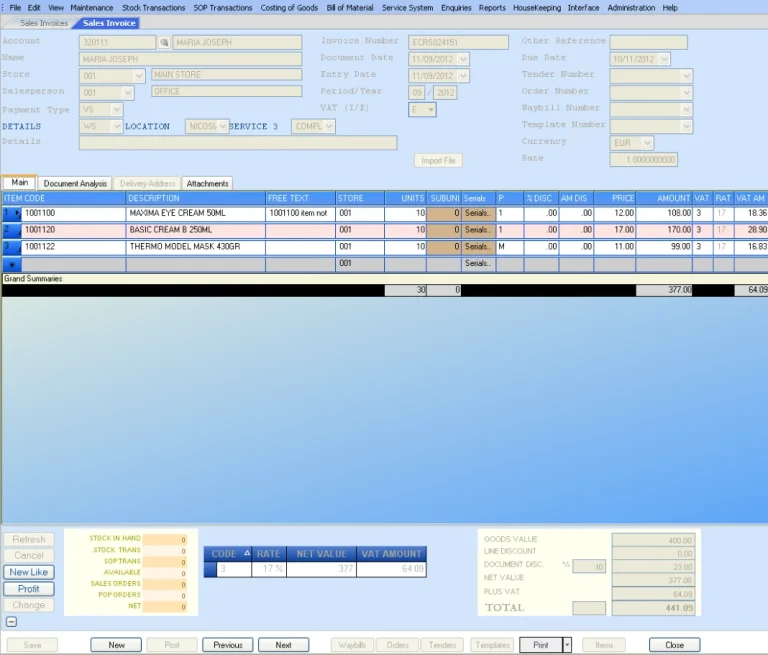
Task: Open the Entry Date dropdown
Action: point(463,76)
